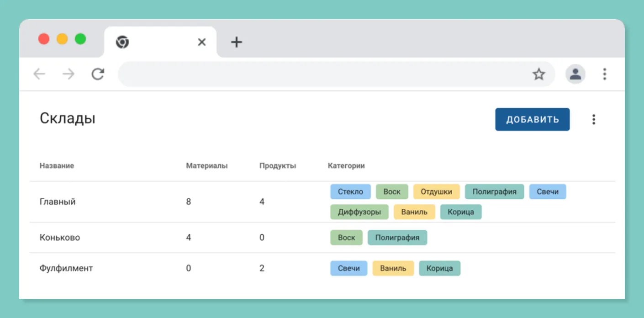This screenshot has width=644, height=318.
Task: Open the Главный warehouse row
Action: (x=322, y=202)
